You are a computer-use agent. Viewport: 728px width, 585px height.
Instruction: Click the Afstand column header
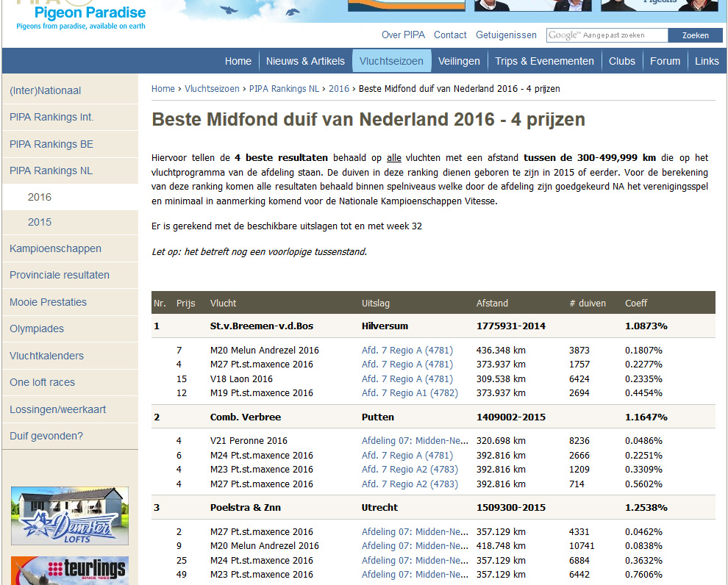click(x=492, y=304)
